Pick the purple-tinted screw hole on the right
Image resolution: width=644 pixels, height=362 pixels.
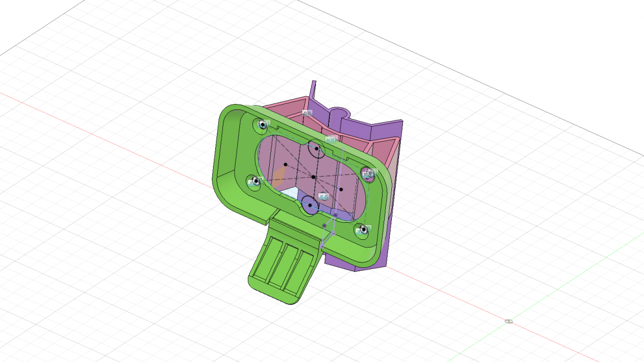[x=368, y=174]
